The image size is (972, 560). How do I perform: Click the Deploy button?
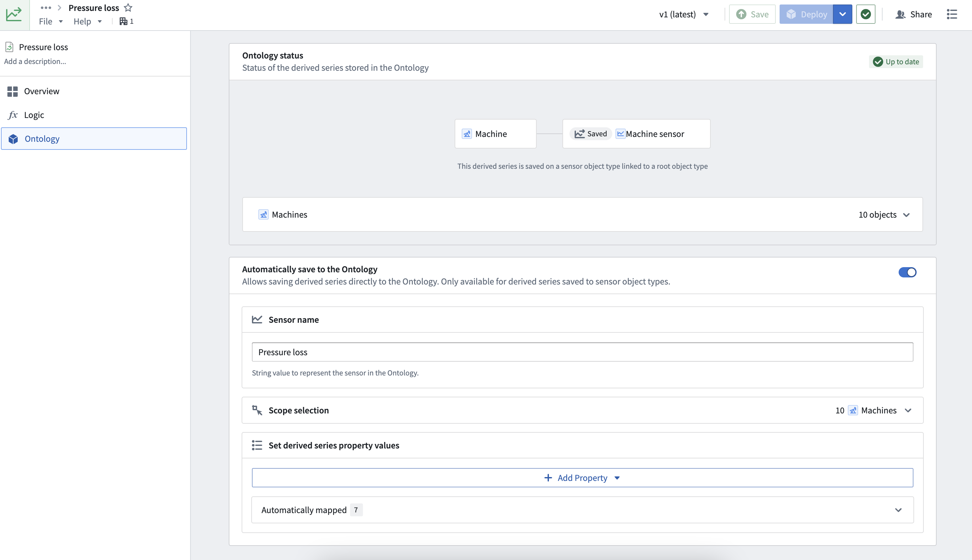[806, 14]
